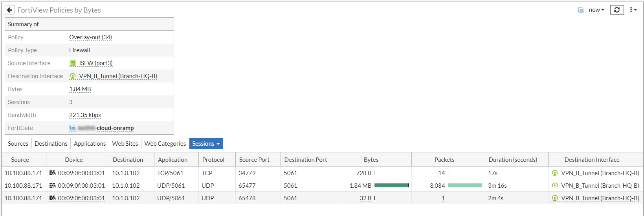Click Firewall policy type value
Screen dimensions: 644x216
(x=80, y=50)
